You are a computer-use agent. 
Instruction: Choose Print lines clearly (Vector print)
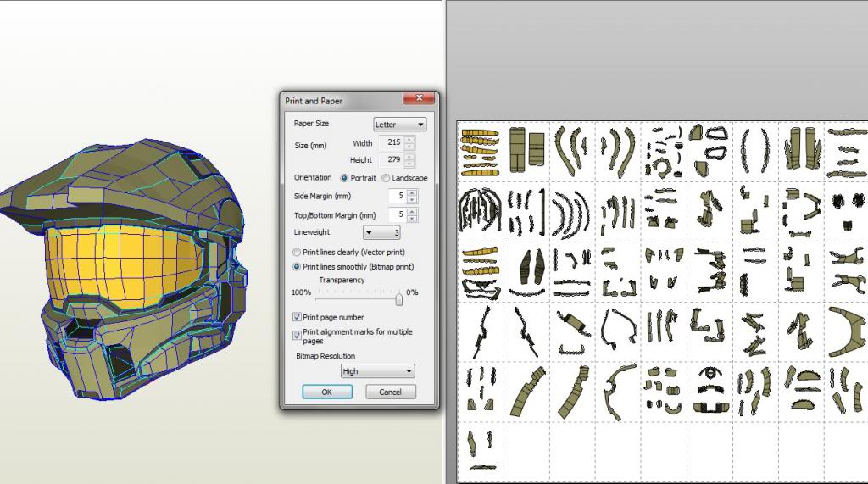pos(297,252)
